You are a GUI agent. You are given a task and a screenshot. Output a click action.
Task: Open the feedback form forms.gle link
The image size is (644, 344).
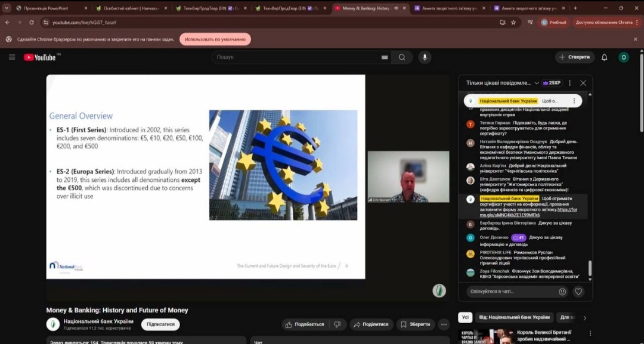528,212
